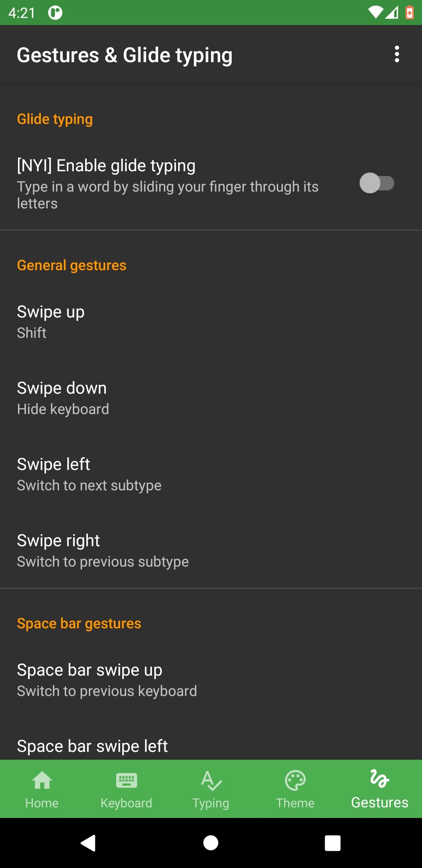Tap the Keyboard tab label
422x868 pixels.
(126, 803)
